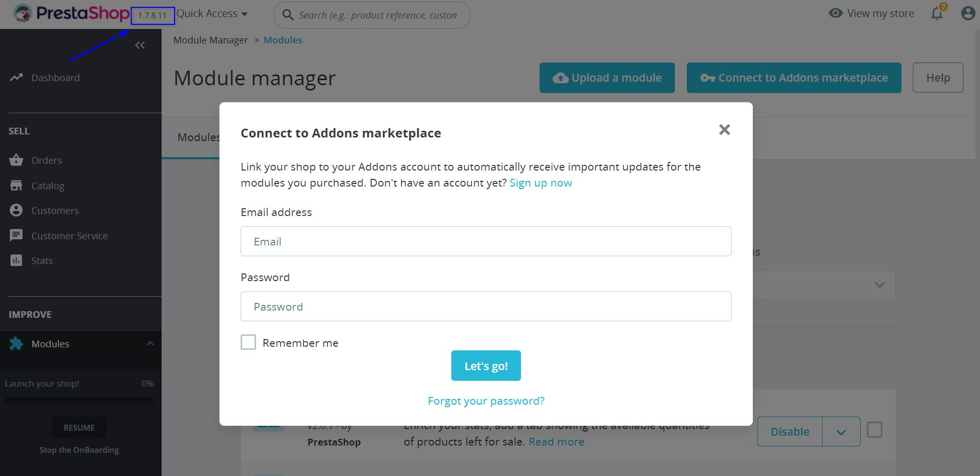This screenshot has width=980, height=476.
Task: Click the Catalog store icon
Action: point(16,185)
